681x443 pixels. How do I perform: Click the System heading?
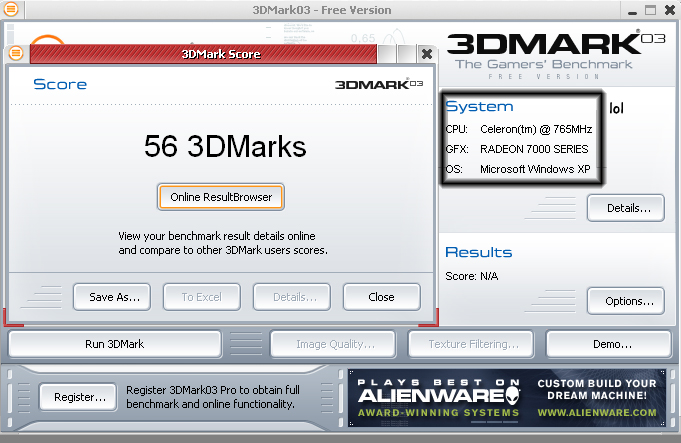point(479,106)
